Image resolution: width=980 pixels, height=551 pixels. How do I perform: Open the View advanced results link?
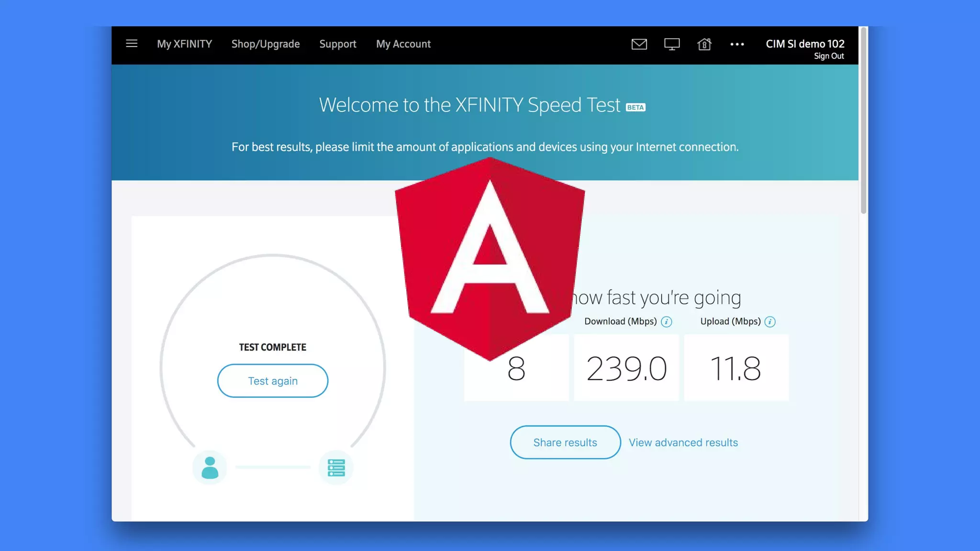pyautogui.click(x=683, y=442)
